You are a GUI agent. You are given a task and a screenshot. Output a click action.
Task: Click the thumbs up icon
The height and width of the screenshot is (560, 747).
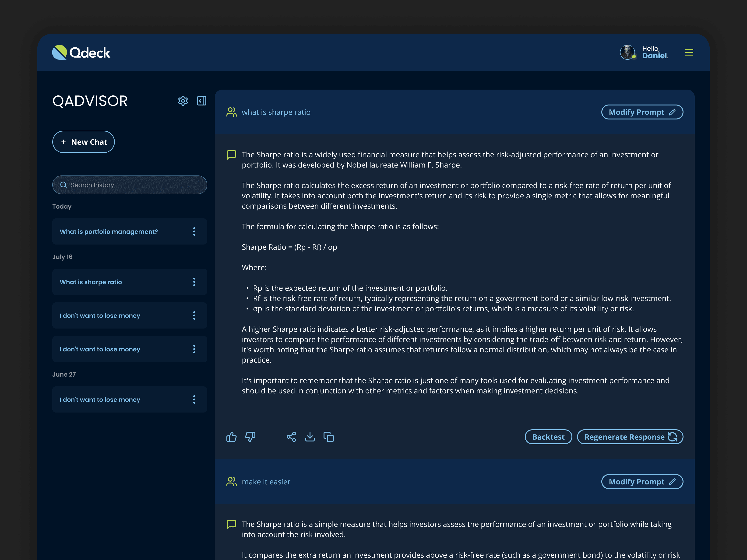pos(231,437)
